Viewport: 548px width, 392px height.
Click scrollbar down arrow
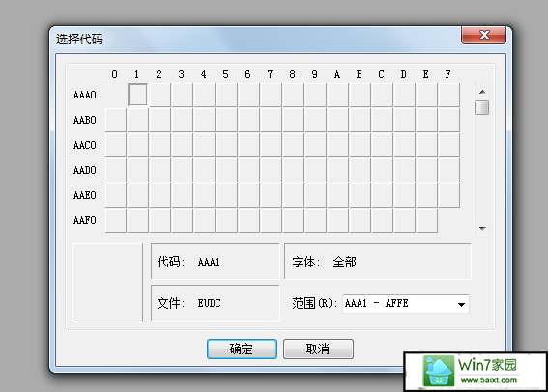point(482,229)
